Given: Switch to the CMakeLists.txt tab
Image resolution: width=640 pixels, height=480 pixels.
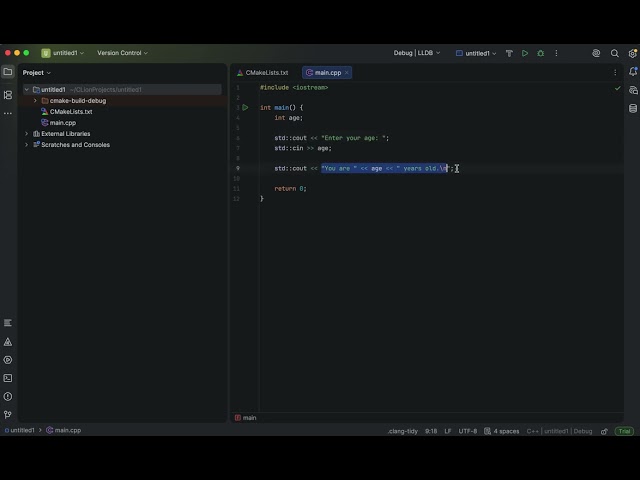Looking at the screenshot, I should point(262,73).
